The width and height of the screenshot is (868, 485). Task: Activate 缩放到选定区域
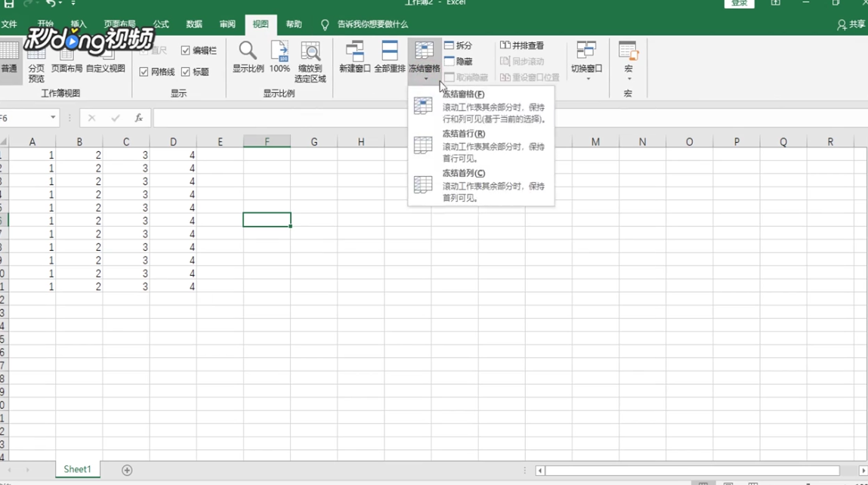311,60
